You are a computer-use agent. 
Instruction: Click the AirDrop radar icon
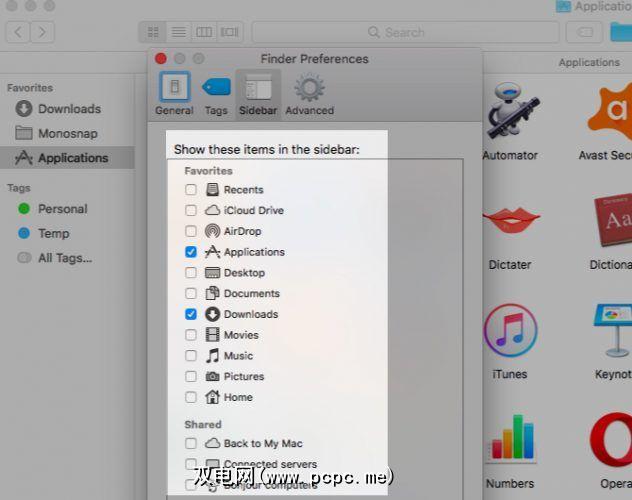pos(212,231)
